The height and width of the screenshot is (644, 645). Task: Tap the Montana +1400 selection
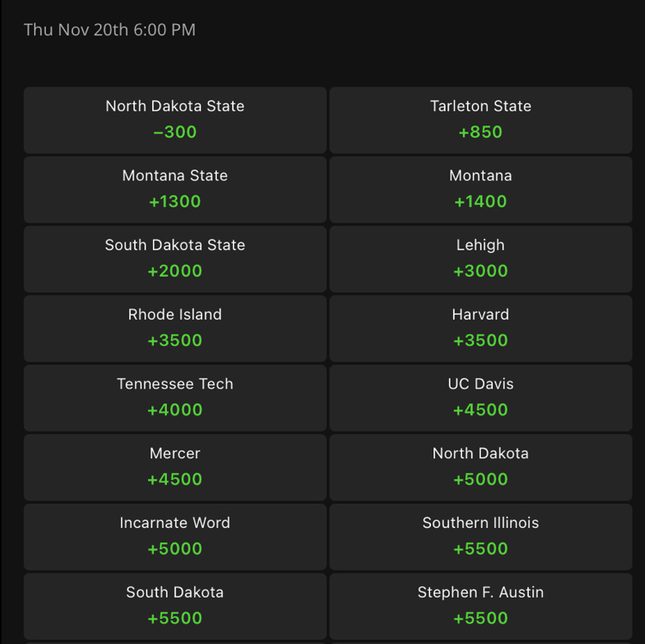[x=480, y=189]
